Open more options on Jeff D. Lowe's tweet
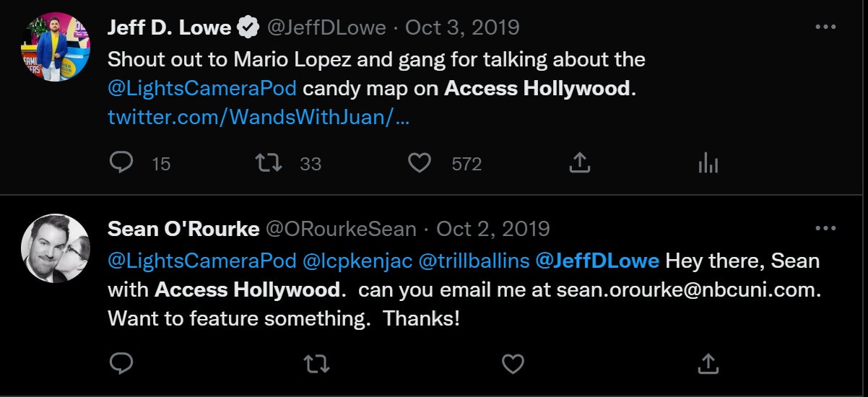The width and height of the screenshot is (868, 397). 825,27
